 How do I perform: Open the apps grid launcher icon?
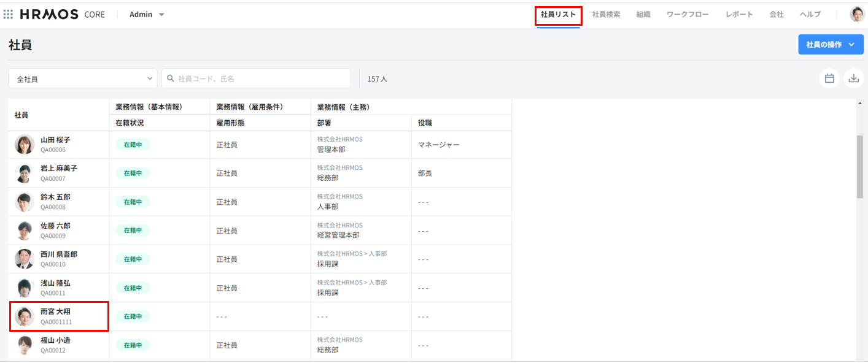pyautogui.click(x=8, y=14)
